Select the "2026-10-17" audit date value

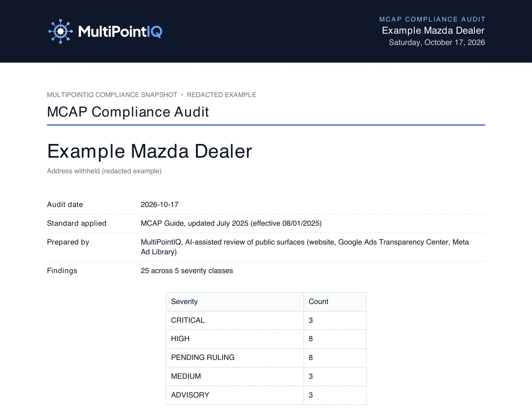click(x=160, y=205)
